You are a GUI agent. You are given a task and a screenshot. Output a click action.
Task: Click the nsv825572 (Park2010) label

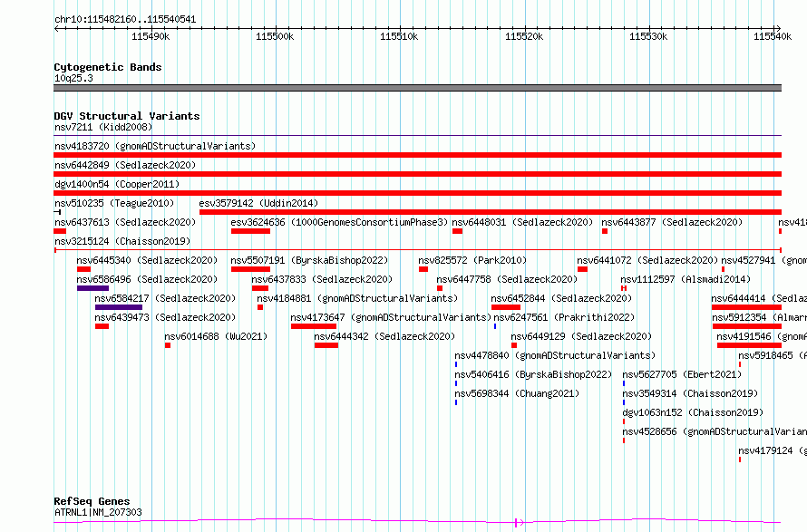point(472,260)
